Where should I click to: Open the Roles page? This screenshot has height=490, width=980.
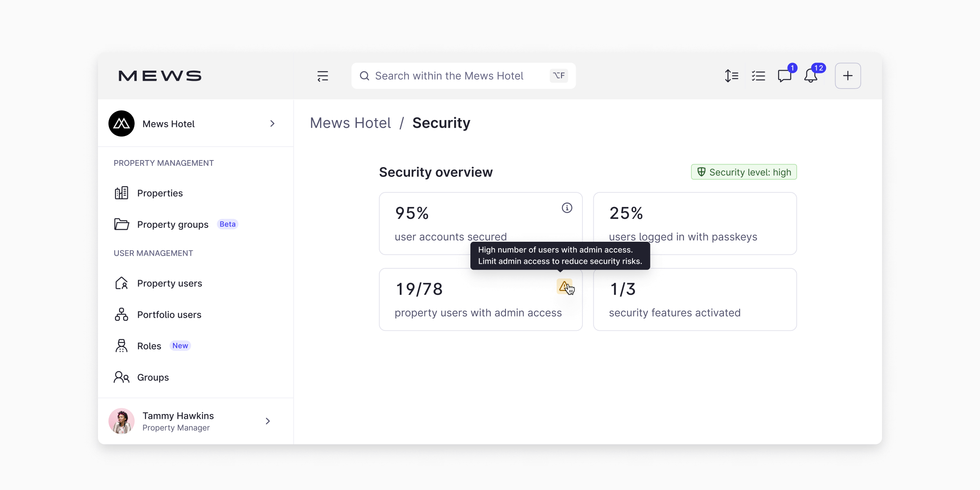[149, 346]
